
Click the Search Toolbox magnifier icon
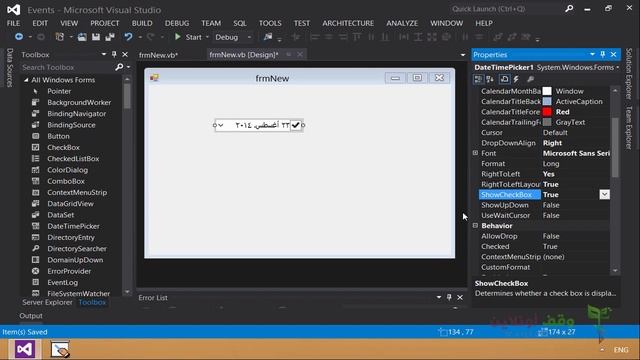(x=119, y=67)
